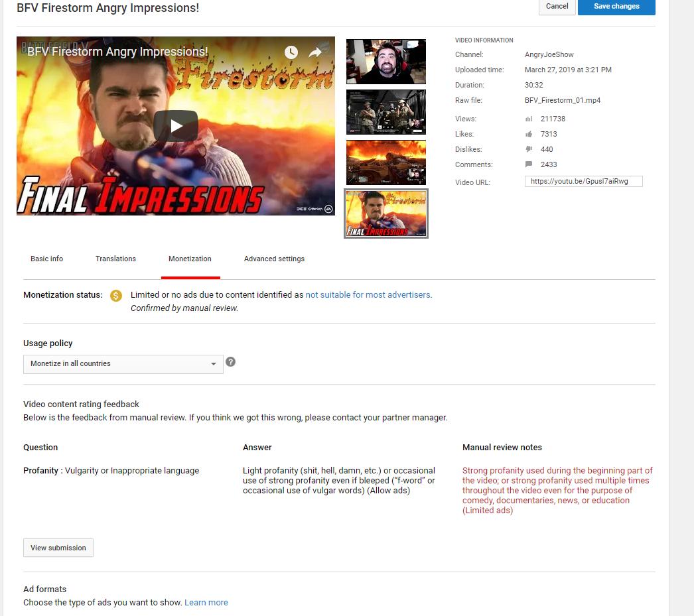
Task: Select the soldiers gameplay thumbnail
Action: coord(386,112)
